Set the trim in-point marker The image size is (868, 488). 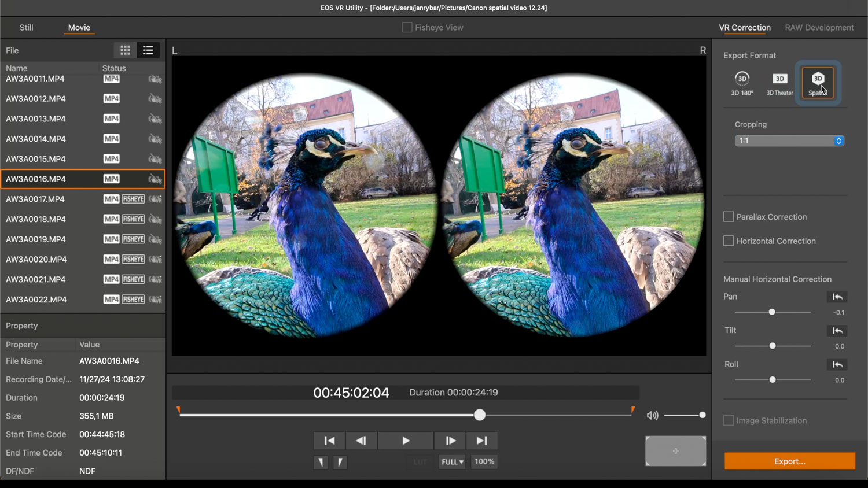(321, 462)
